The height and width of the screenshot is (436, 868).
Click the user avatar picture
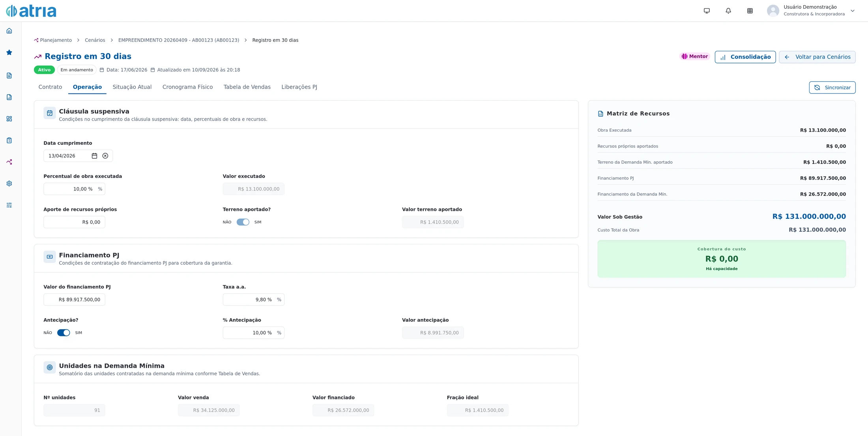pyautogui.click(x=773, y=11)
